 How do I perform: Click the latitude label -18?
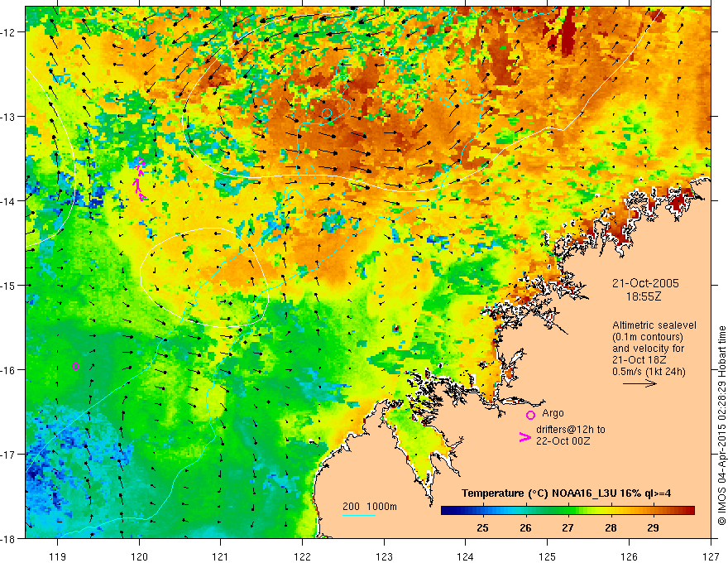[10, 538]
